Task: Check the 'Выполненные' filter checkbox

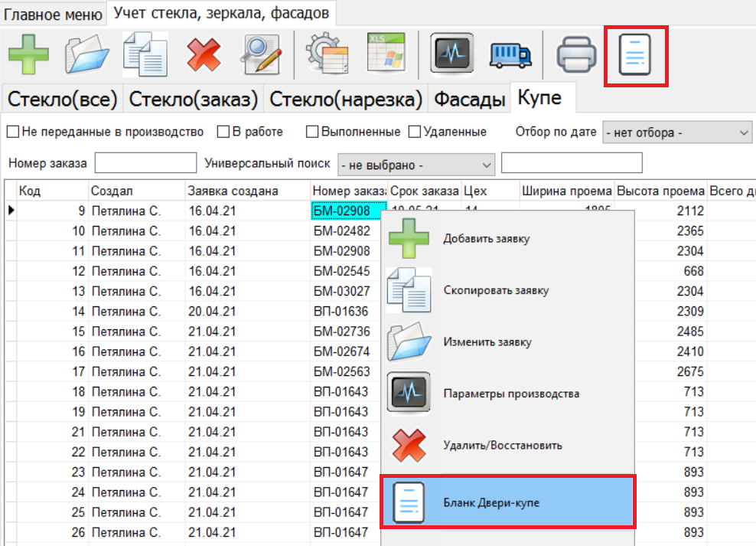Action: click(312, 132)
